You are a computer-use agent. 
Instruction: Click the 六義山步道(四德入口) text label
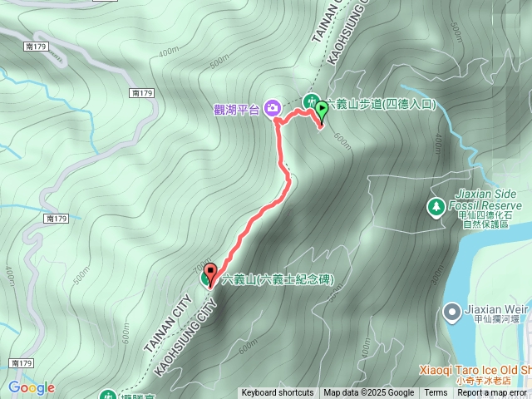click(382, 104)
